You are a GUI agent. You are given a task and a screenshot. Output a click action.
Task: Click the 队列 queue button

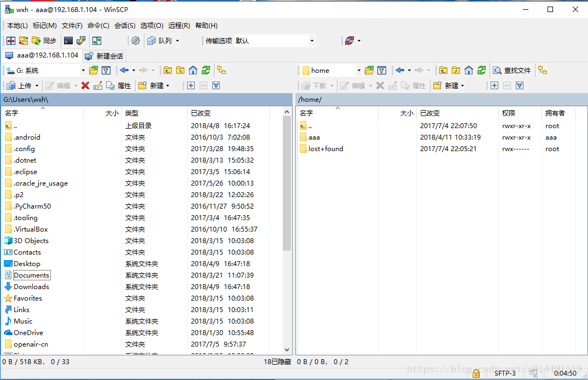tap(160, 41)
